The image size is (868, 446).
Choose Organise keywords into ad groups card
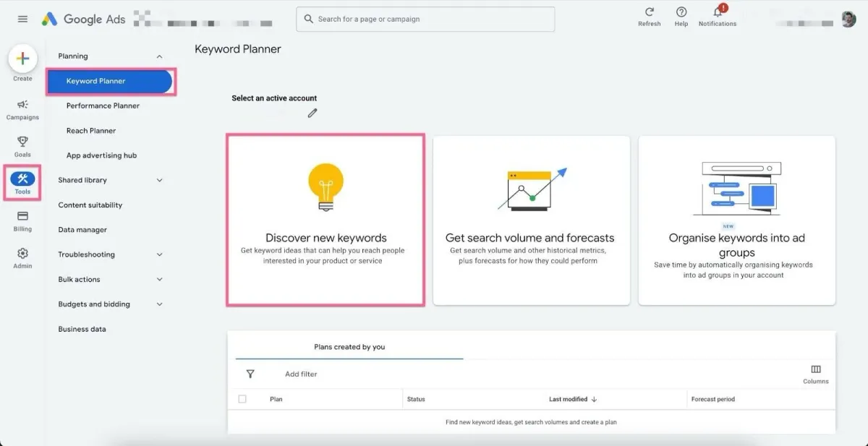(736, 220)
